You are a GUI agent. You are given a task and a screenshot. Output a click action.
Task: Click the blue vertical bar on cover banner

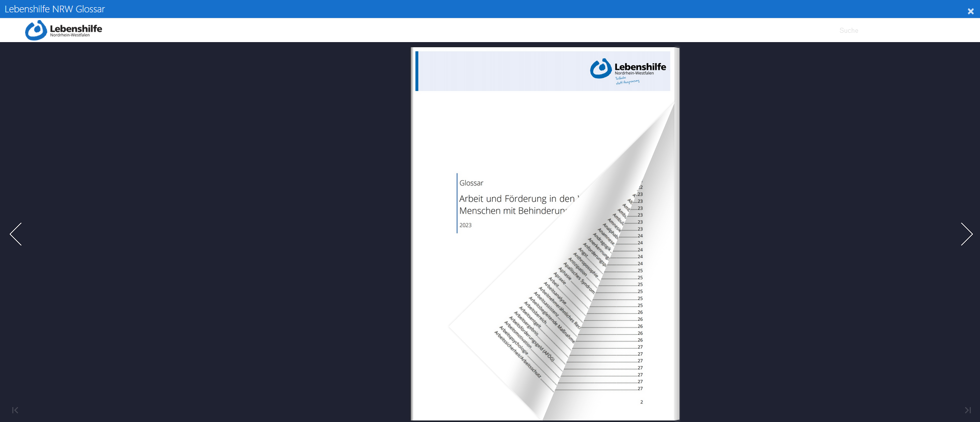(x=417, y=71)
